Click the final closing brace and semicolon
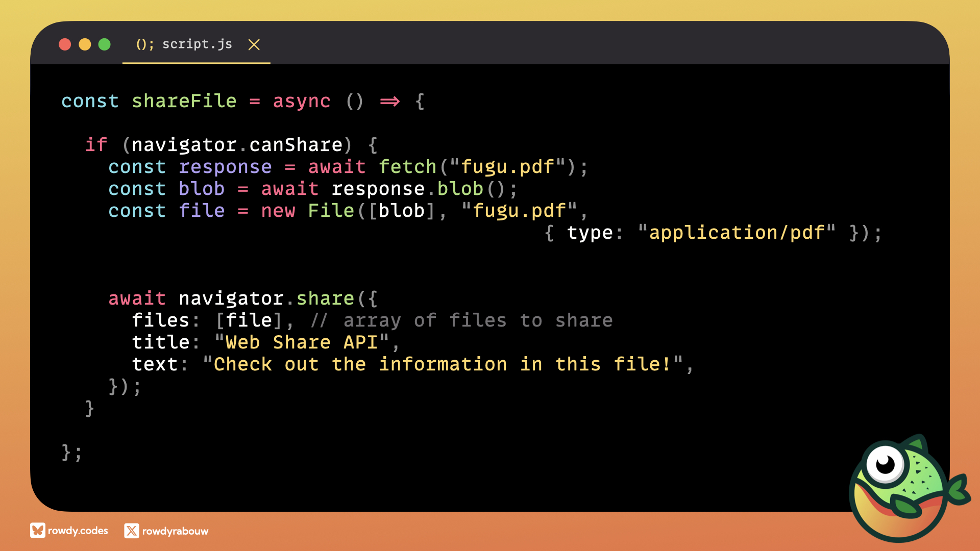Image resolution: width=980 pixels, height=551 pixels. [71, 452]
